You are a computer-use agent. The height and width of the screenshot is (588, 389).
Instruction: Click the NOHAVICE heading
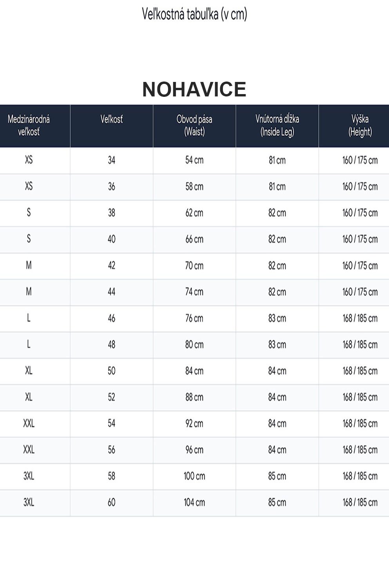point(194,89)
